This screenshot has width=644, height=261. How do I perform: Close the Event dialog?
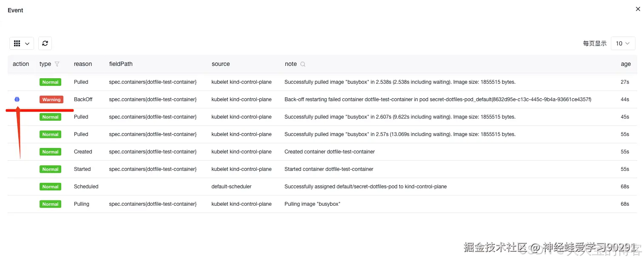tap(638, 9)
